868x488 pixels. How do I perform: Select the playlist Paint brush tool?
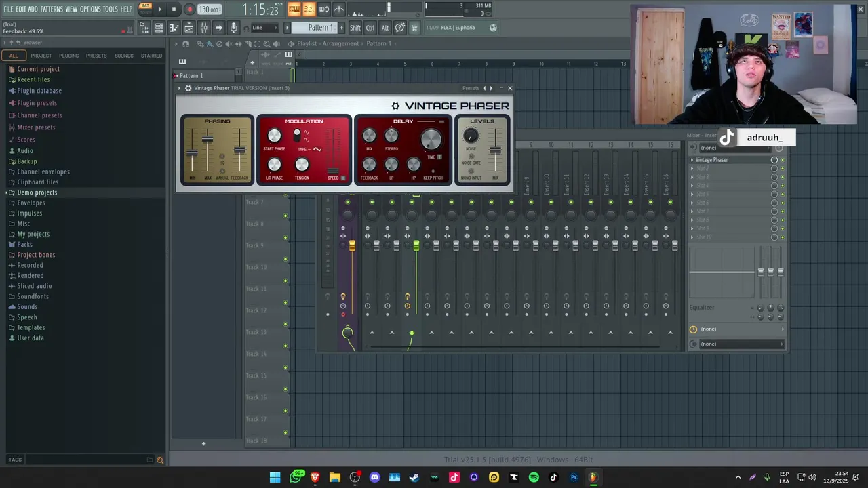coord(210,43)
